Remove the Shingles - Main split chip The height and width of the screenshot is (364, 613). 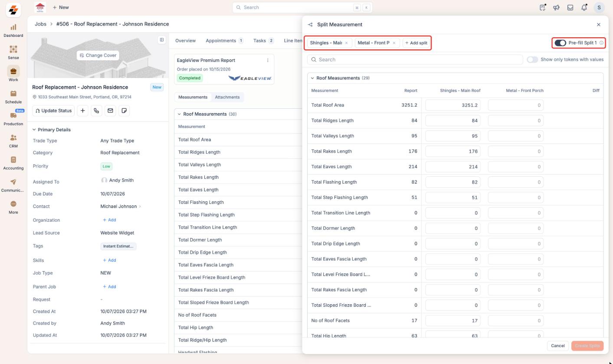[x=346, y=43]
